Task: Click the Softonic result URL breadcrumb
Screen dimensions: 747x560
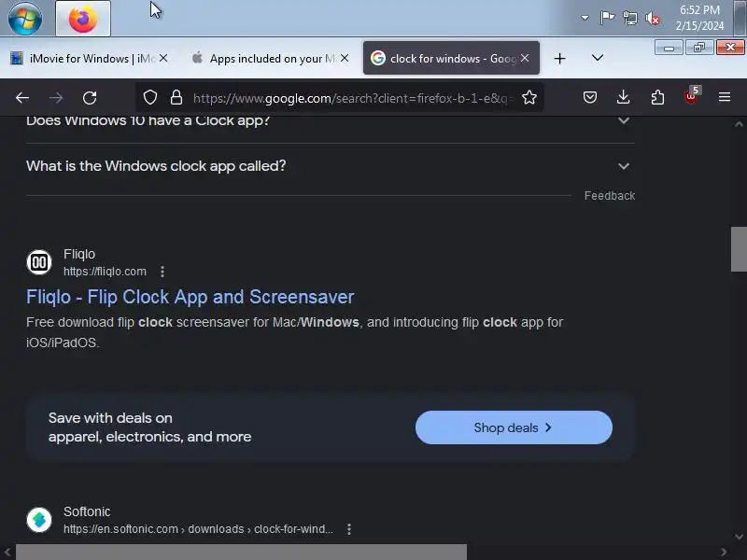Action: pos(198,529)
